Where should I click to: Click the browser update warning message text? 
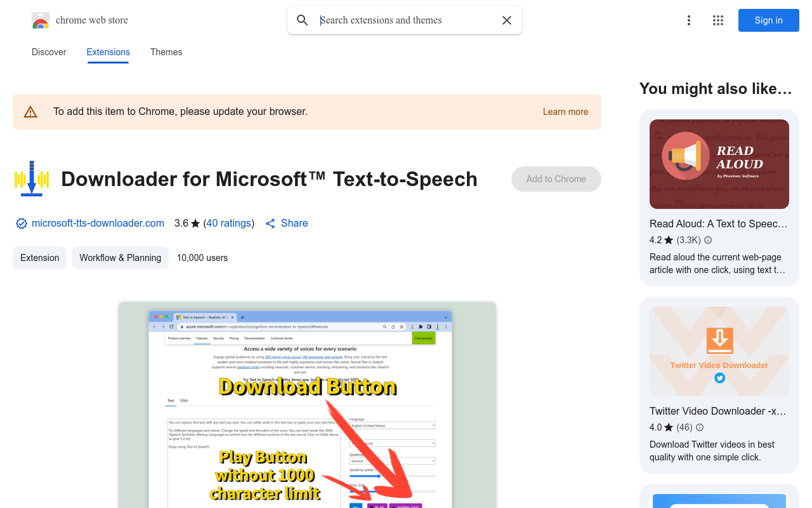coord(180,112)
